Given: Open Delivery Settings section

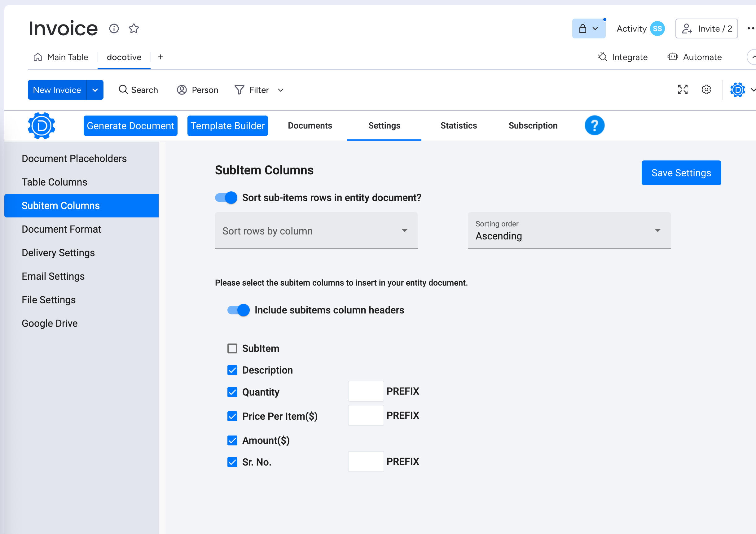Looking at the screenshot, I should pos(82,253).
